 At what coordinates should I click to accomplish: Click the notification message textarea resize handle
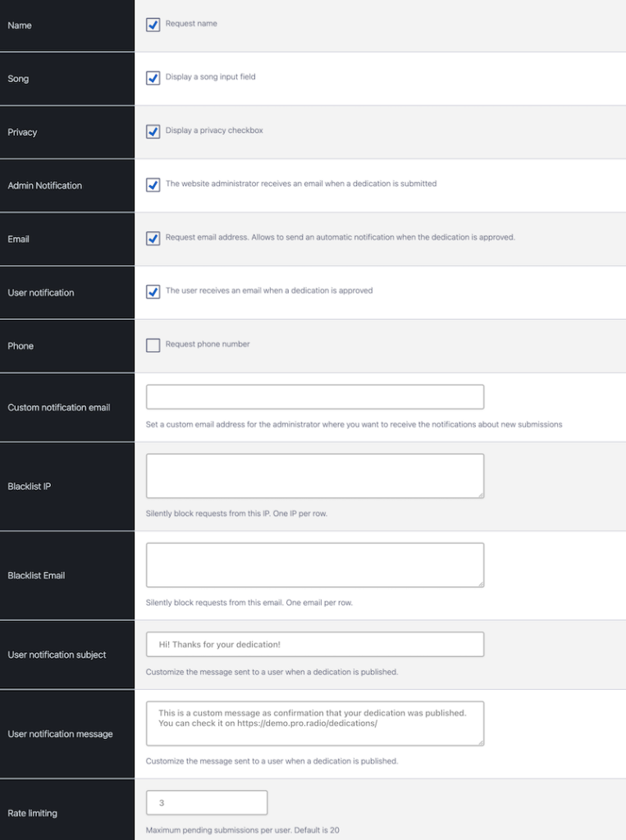pos(480,742)
